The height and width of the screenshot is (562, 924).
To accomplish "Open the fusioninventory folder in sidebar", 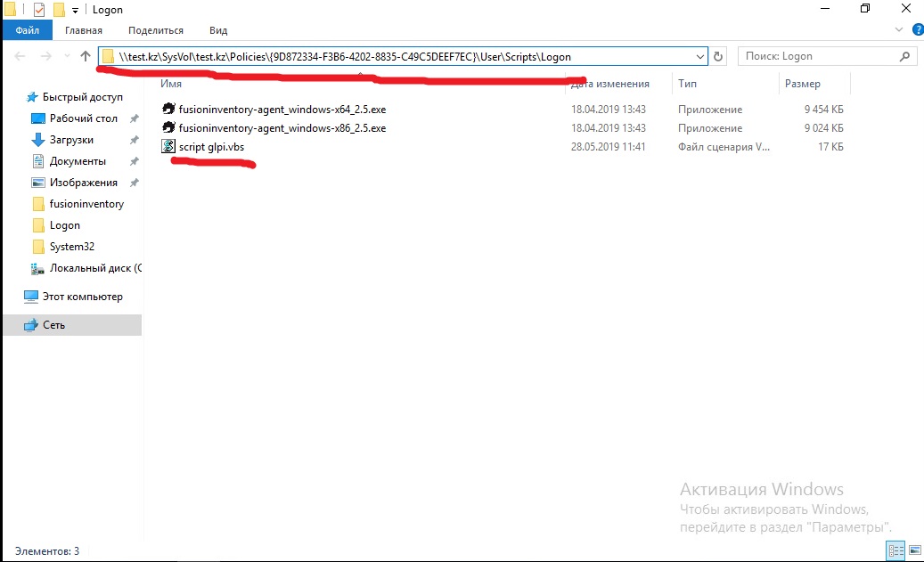I will click(x=86, y=204).
